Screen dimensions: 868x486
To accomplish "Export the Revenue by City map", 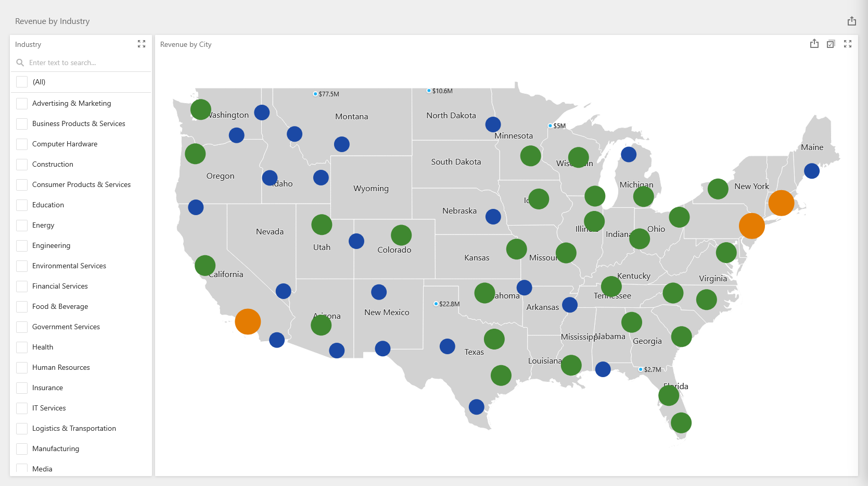I will (x=814, y=44).
